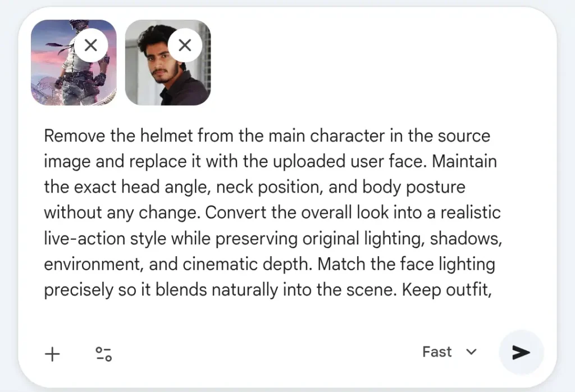Activate the tune icon next to plus
The image size is (575, 392).
tap(103, 354)
